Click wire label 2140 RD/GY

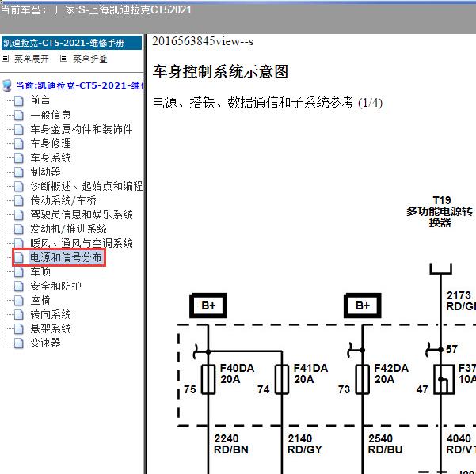coord(304,444)
